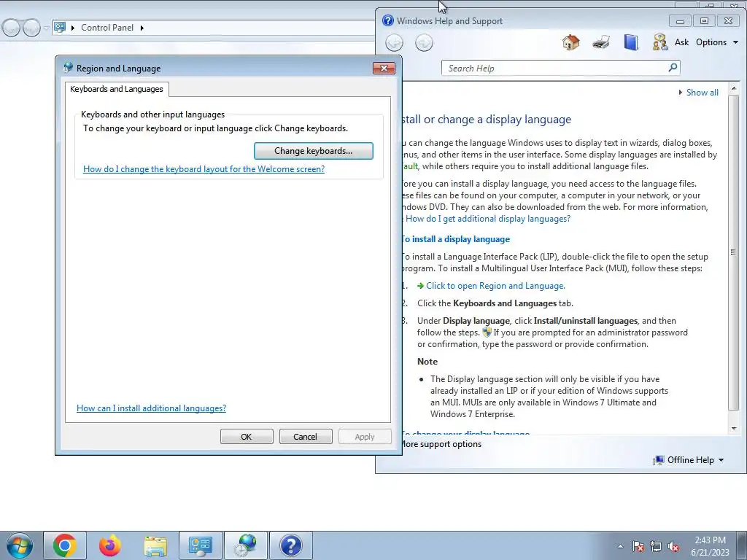The image size is (747, 560).
Task: Open Help and Support home icon
Action: [x=570, y=42]
